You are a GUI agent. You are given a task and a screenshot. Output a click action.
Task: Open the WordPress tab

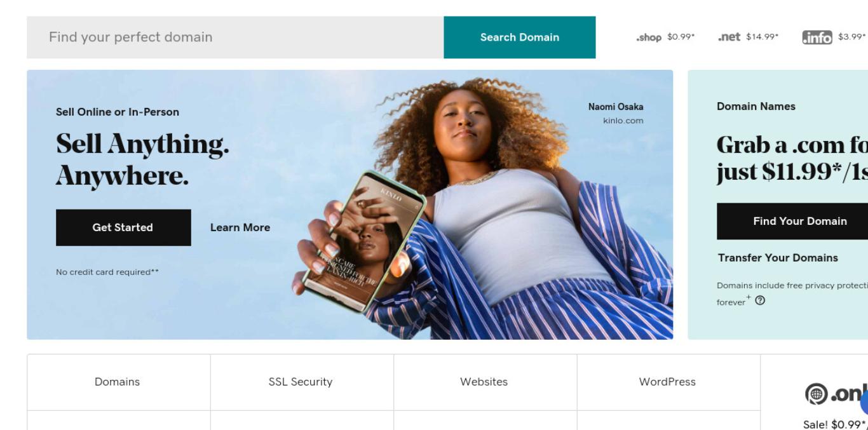click(668, 382)
